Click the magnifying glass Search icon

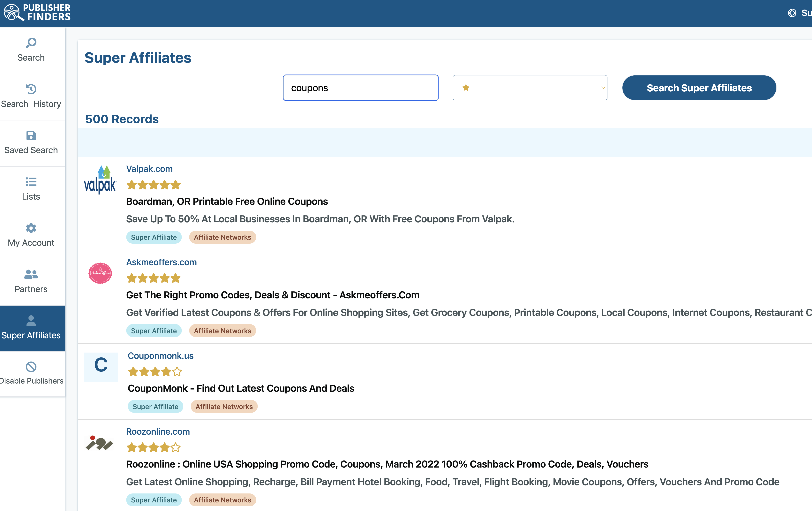tap(31, 43)
